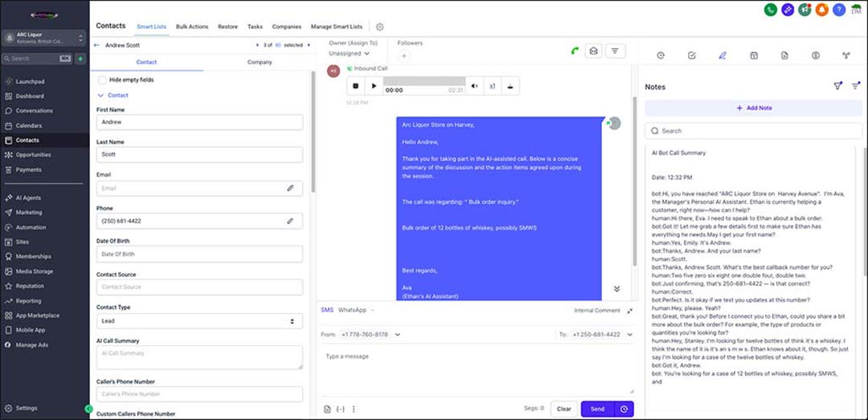Click the Clear button

click(x=563, y=410)
